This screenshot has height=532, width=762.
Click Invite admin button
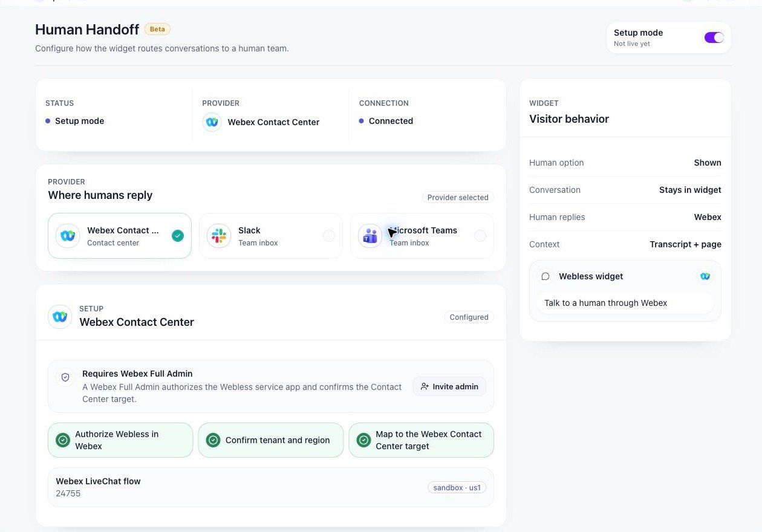coord(449,386)
